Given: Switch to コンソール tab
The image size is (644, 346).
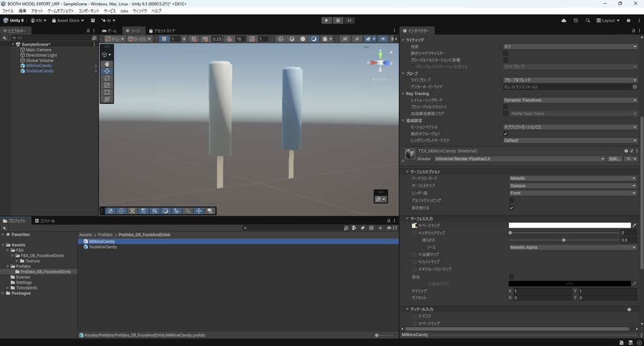Looking at the screenshot, I should pos(45,221).
